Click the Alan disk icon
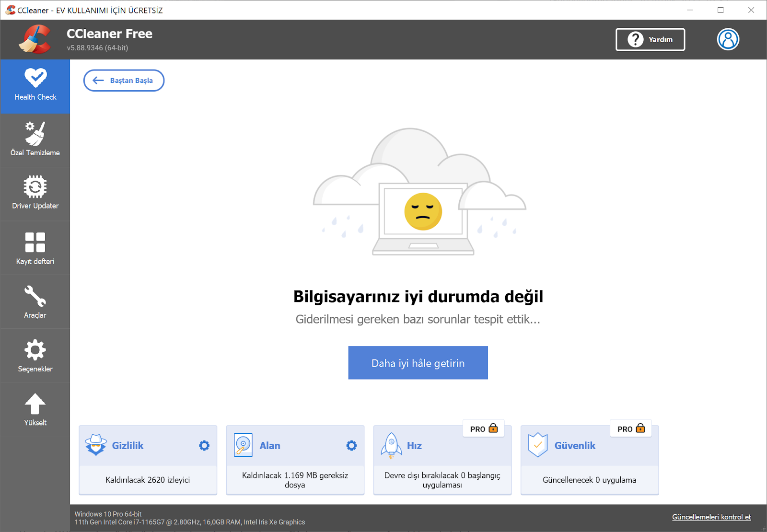Viewport: 767px width, 532px height. point(243,445)
